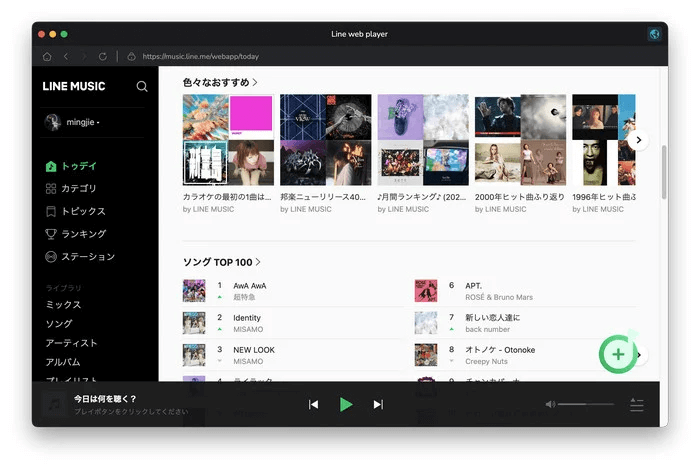
Task: Mute with the volume speaker icon
Action: (x=550, y=404)
